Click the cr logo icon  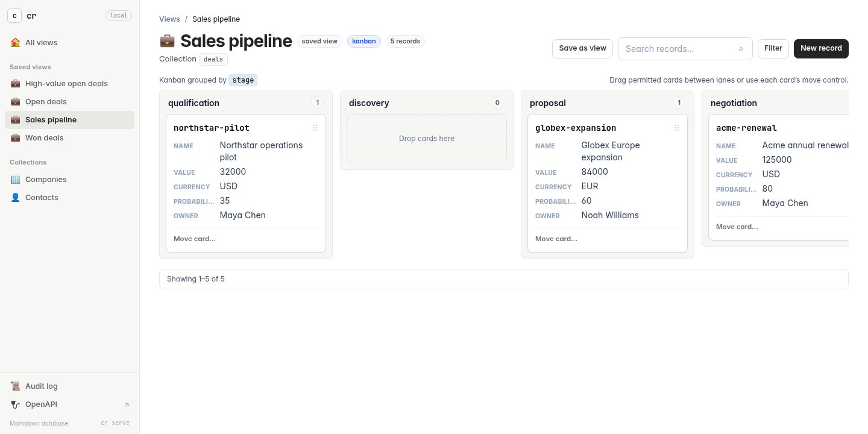[x=14, y=16]
